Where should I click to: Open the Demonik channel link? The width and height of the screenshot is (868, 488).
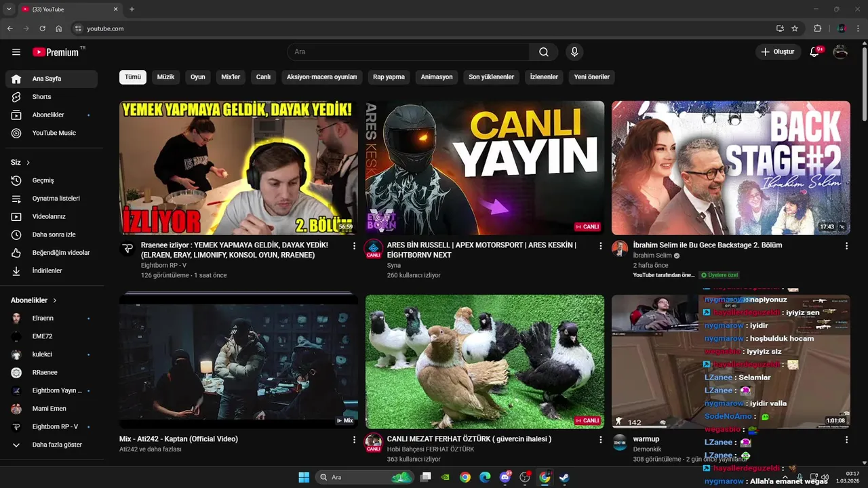click(x=647, y=449)
